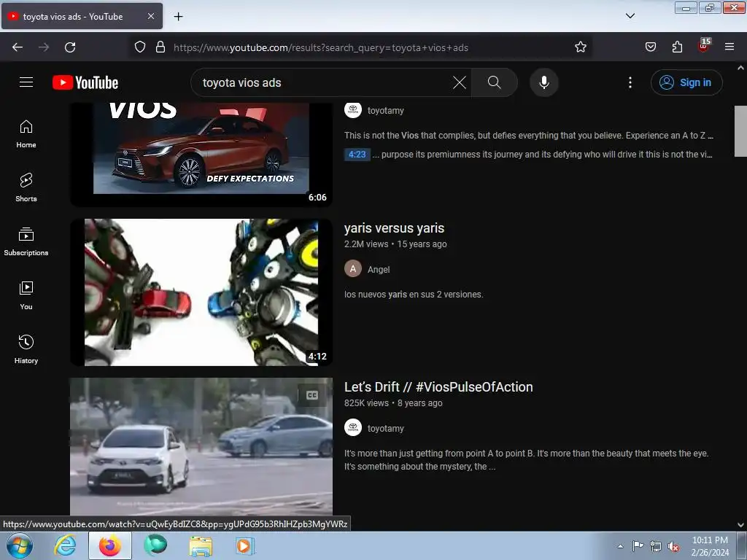Image resolution: width=747 pixels, height=560 pixels.
Task: Open the YouTube guide hamburger menu
Action: click(x=26, y=82)
